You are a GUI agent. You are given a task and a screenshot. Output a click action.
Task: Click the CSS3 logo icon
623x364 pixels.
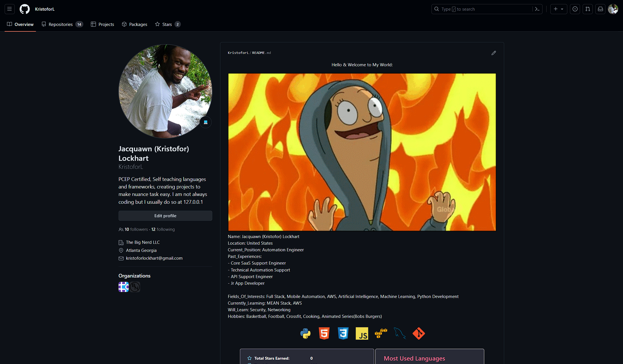tap(343, 333)
